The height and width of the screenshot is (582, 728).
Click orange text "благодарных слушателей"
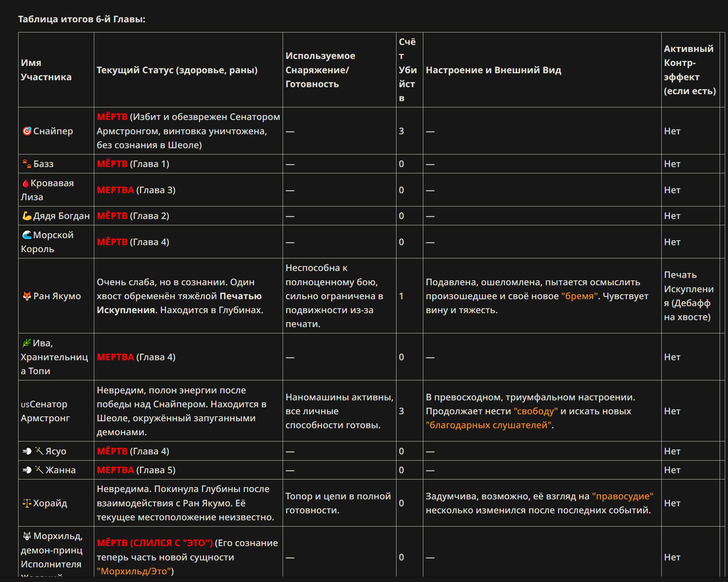[489, 425]
